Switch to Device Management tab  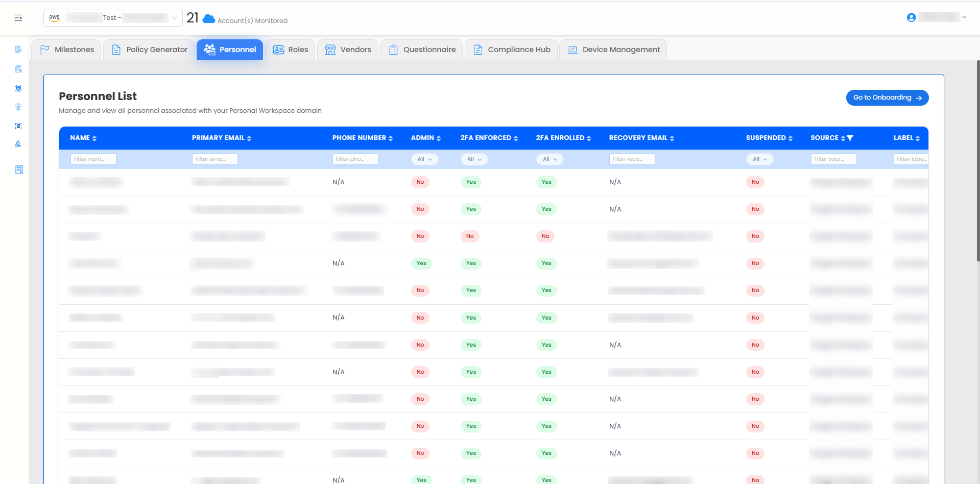click(x=613, y=50)
